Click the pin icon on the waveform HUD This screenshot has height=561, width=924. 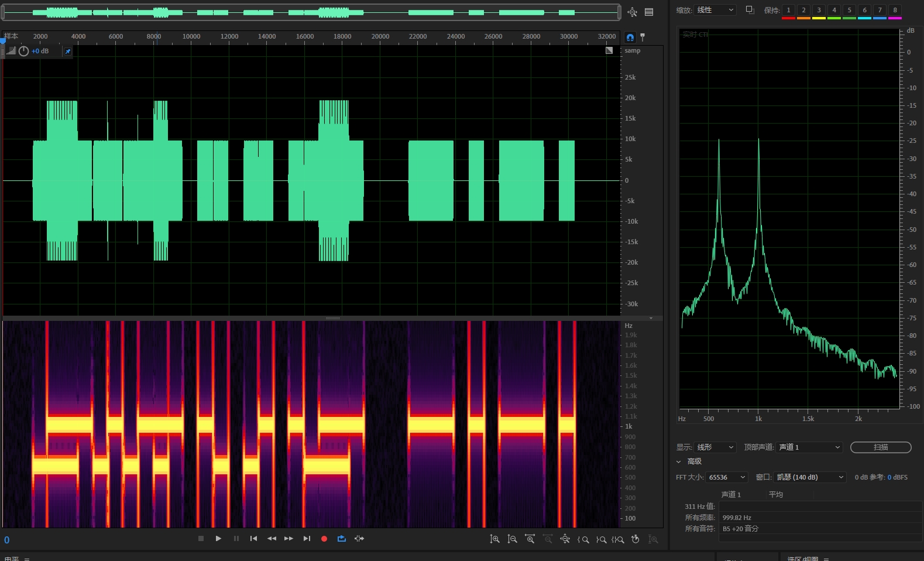tap(68, 52)
